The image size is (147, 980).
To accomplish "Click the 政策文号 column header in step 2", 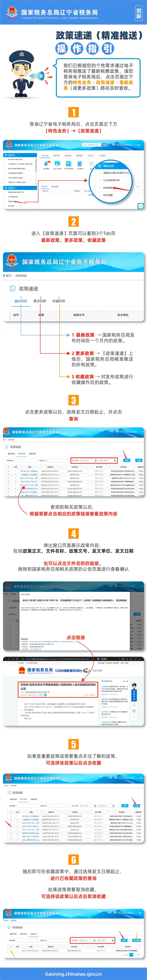I will (x=79, y=315).
